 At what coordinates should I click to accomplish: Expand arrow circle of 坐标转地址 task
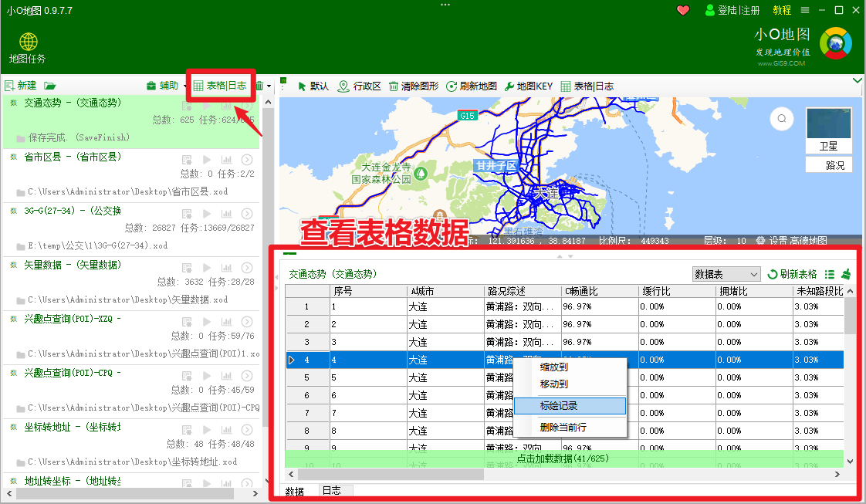pyautogui.click(x=247, y=430)
